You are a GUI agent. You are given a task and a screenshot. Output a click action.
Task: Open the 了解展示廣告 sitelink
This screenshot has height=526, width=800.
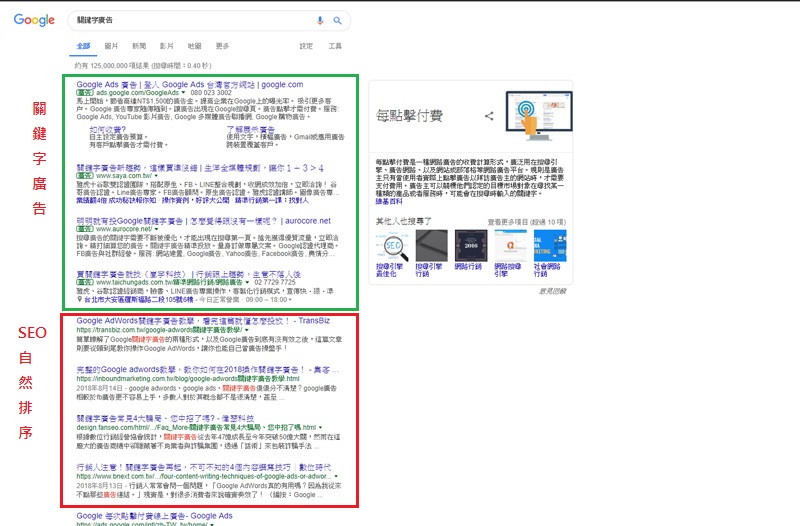(x=251, y=130)
